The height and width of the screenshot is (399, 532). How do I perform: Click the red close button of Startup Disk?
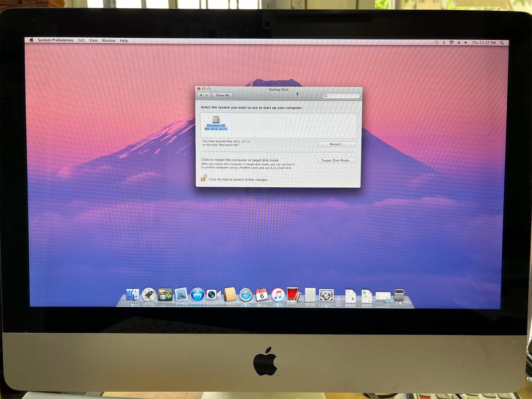click(199, 89)
